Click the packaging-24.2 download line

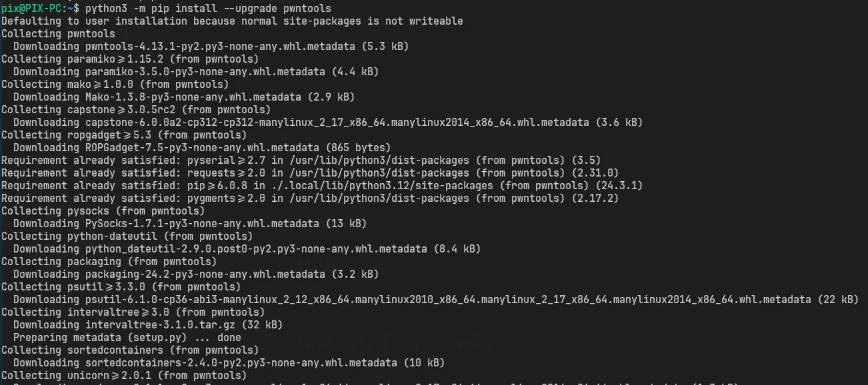196,274
